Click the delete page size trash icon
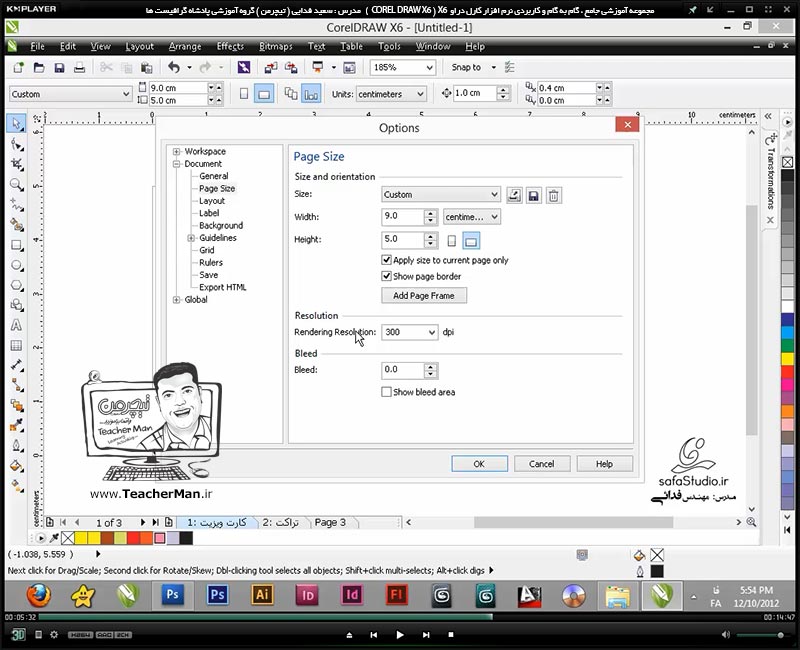The width and height of the screenshot is (800, 650). pos(554,195)
